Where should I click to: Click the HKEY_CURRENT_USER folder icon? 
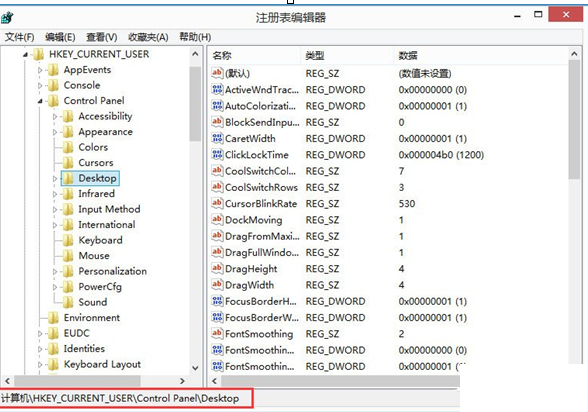pos(38,54)
